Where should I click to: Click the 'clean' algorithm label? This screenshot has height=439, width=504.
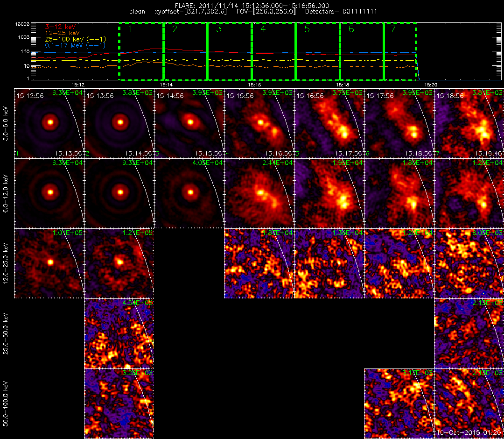coord(137,12)
